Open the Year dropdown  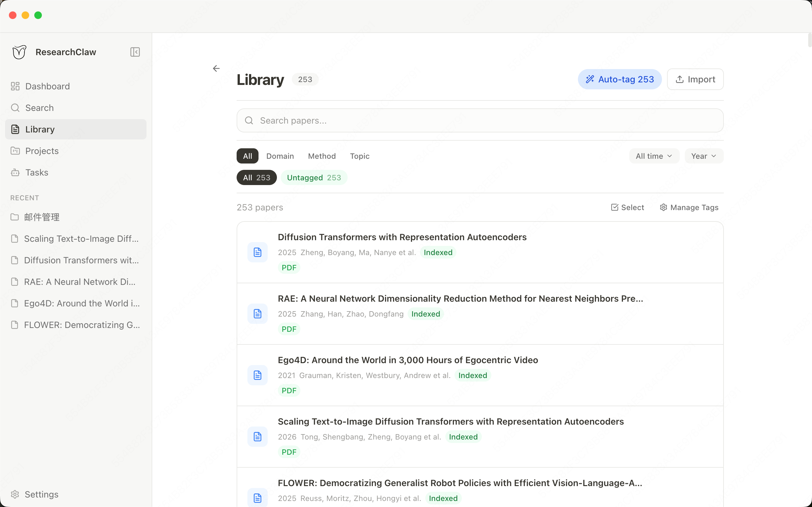click(x=703, y=156)
